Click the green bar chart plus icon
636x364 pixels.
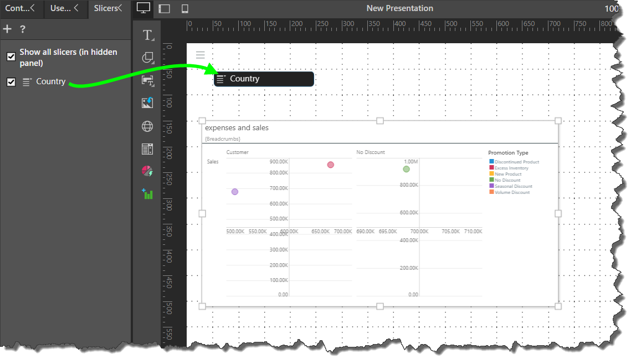click(x=147, y=194)
